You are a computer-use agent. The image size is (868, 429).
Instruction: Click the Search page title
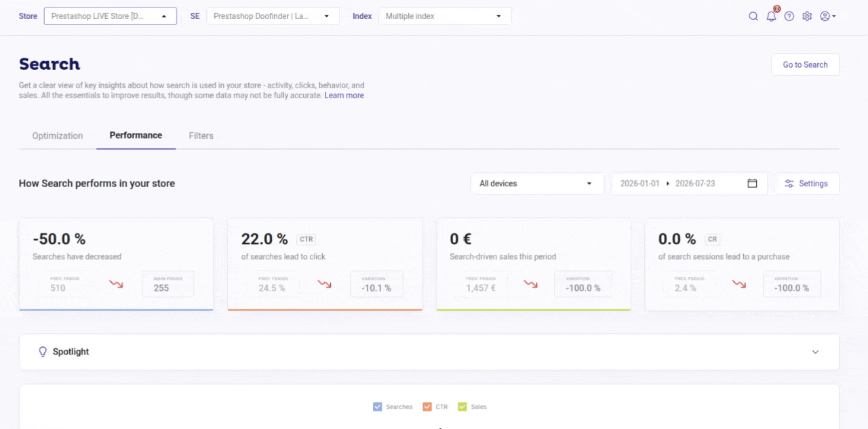(x=50, y=64)
